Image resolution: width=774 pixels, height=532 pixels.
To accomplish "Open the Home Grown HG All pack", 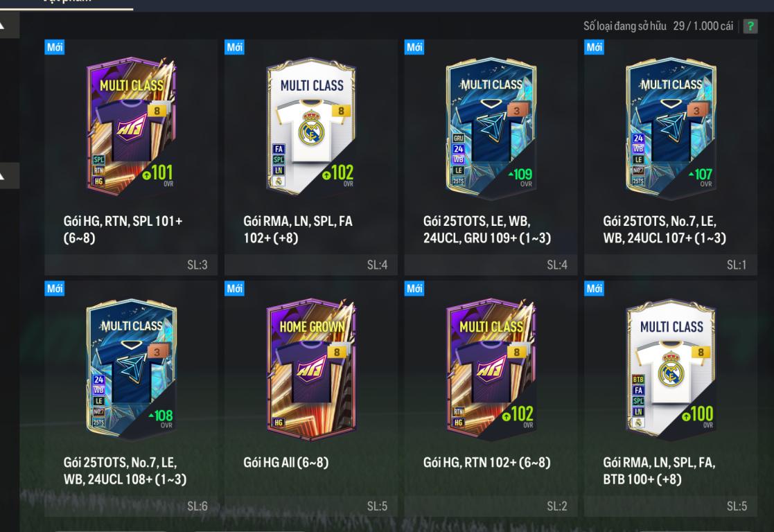I will [x=311, y=398].
